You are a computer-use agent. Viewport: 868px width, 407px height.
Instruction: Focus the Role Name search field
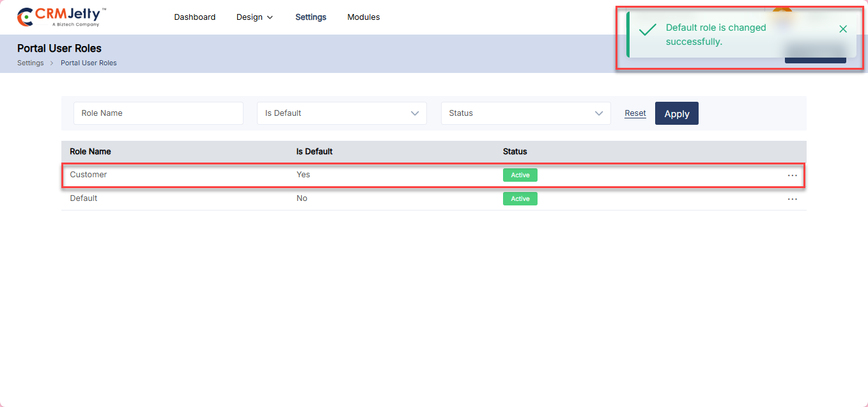(158, 113)
